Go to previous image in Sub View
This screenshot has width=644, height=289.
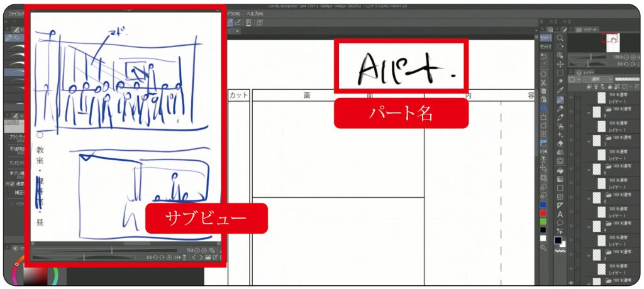193,258
